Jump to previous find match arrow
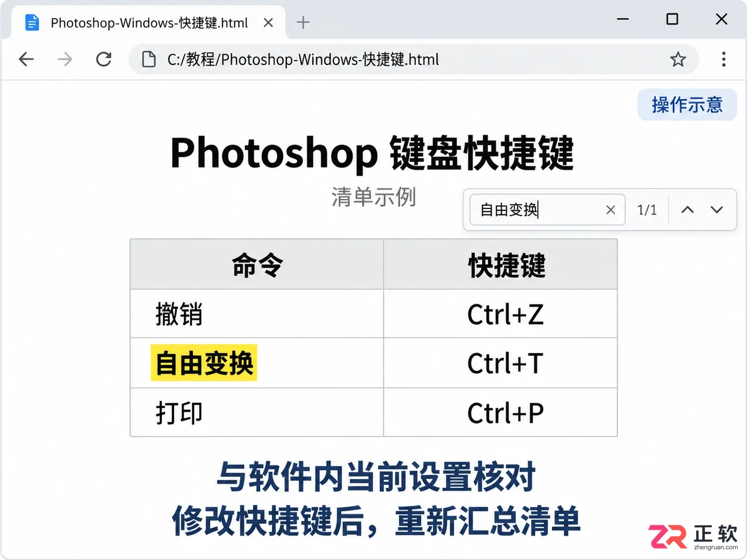The width and height of the screenshot is (747, 560). [687, 209]
